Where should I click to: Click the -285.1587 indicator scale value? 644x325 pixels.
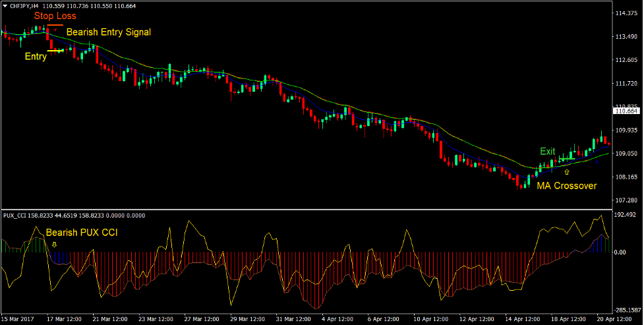click(628, 310)
